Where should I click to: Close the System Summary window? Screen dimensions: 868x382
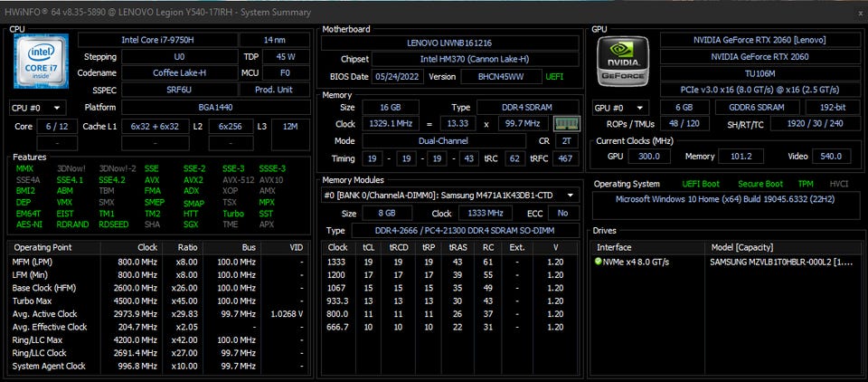(860, 12)
